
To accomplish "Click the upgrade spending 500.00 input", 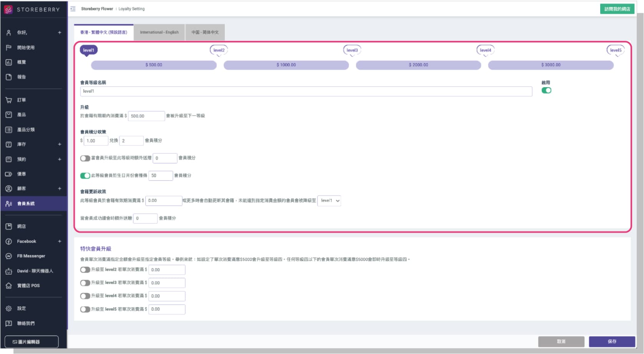I will (146, 116).
